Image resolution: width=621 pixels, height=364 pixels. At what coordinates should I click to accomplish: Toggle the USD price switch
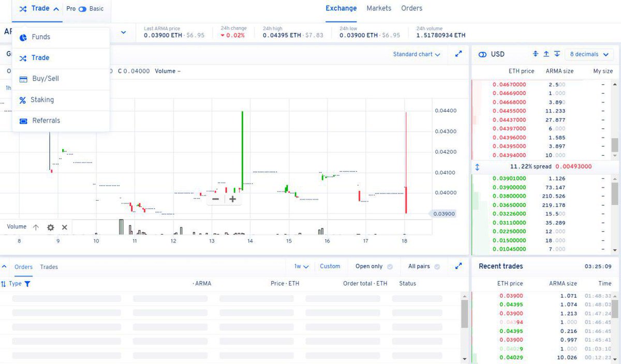[x=483, y=54]
